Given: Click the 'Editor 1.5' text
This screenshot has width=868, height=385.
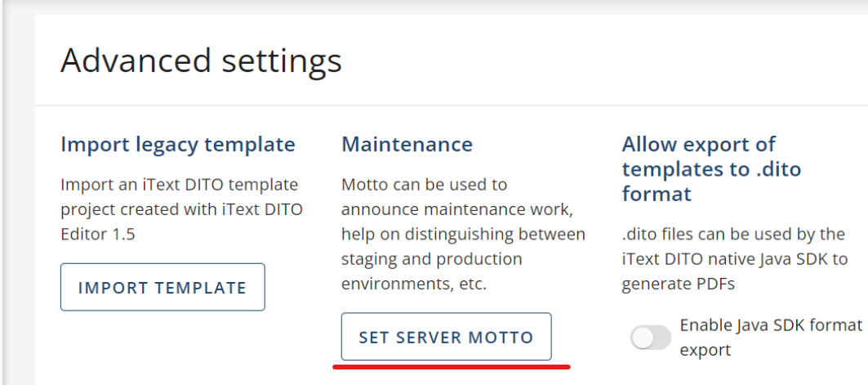Looking at the screenshot, I should [x=99, y=234].
